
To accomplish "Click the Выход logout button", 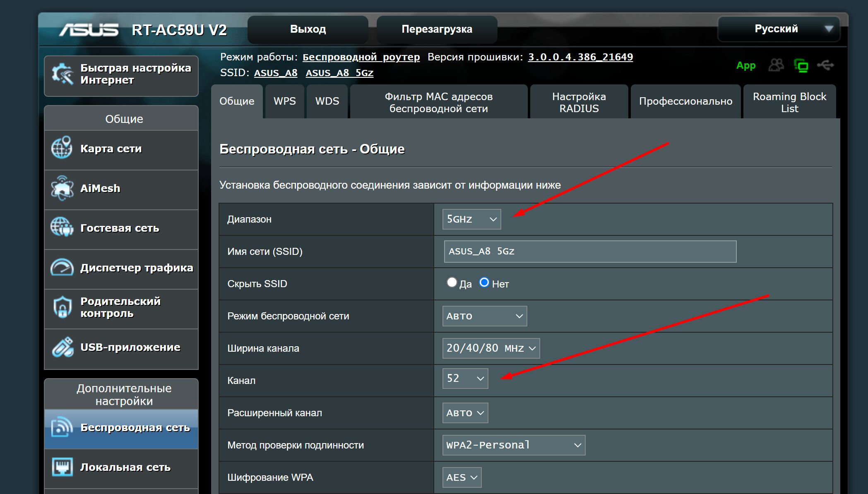I will (x=308, y=29).
